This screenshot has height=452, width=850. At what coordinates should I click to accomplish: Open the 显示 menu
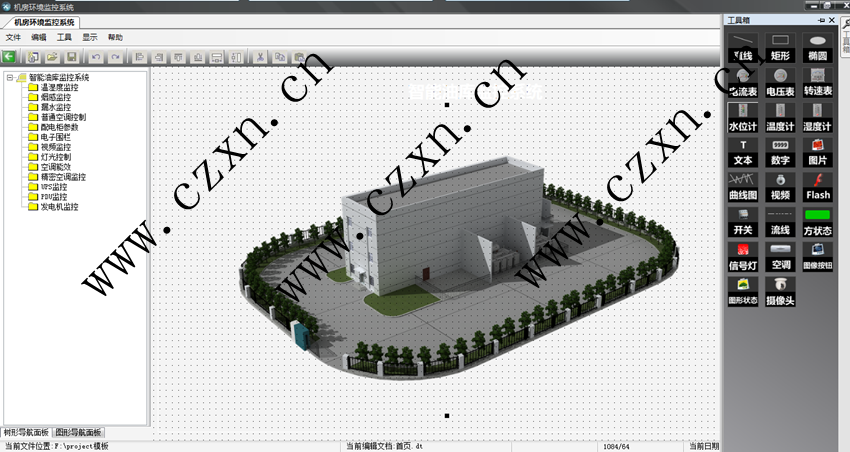click(x=89, y=37)
